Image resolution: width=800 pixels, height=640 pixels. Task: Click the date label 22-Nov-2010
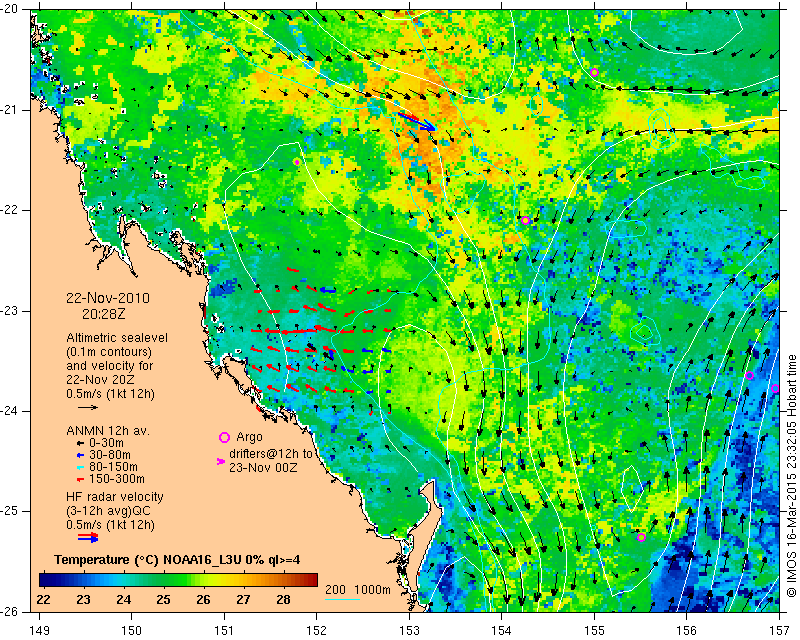[108, 299]
